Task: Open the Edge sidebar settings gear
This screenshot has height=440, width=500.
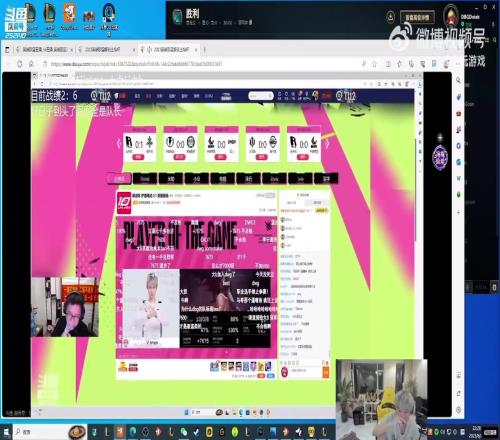Action: click(x=458, y=409)
